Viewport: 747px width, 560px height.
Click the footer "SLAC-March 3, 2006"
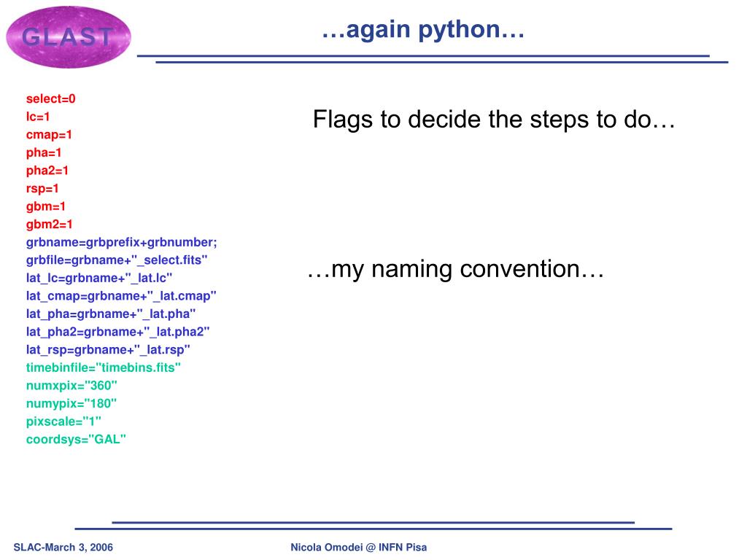(x=63, y=548)
